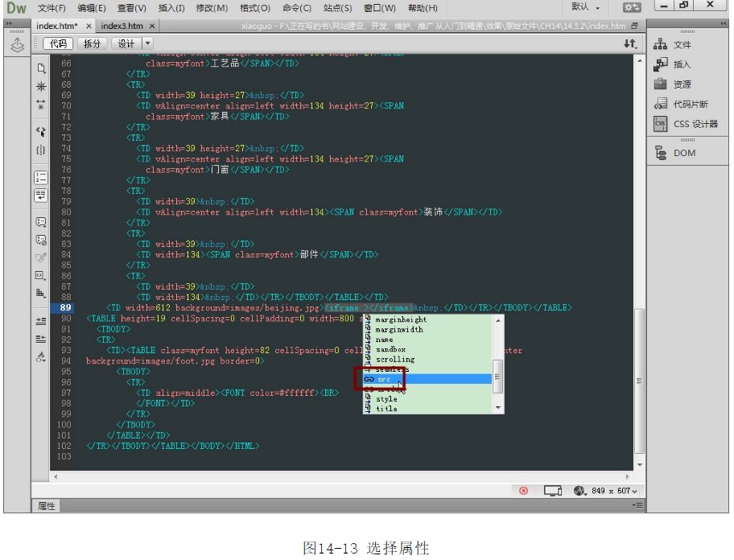This screenshot has height=560, width=734.
Task: Open the 默认 workspace dropdown
Action: (x=586, y=7)
